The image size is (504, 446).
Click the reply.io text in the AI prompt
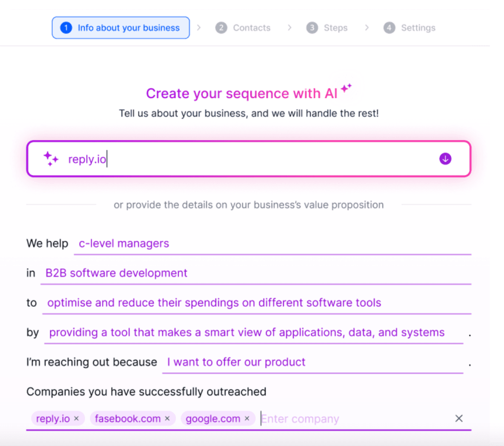pyautogui.click(x=87, y=159)
